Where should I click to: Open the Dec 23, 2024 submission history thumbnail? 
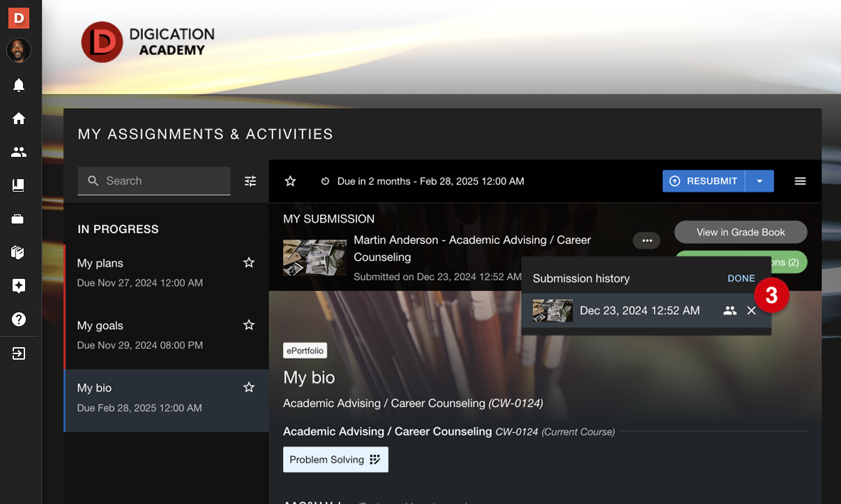(552, 311)
